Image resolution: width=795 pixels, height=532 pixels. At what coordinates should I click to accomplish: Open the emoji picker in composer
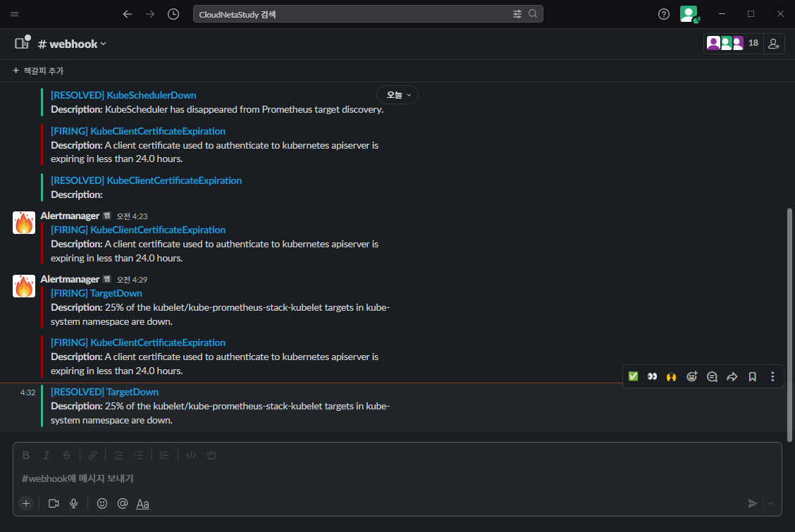click(x=102, y=503)
